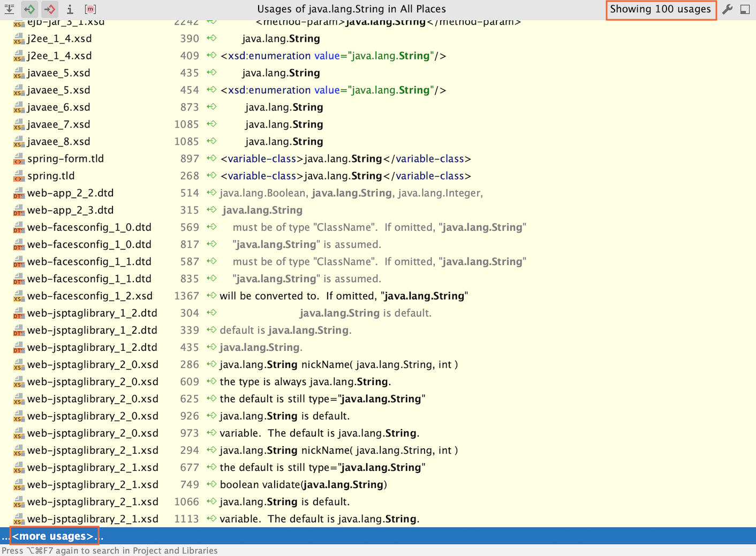Screen dimensions: 756x556
Task: Toggle the red write access filter
Action: tap(50, 9)
